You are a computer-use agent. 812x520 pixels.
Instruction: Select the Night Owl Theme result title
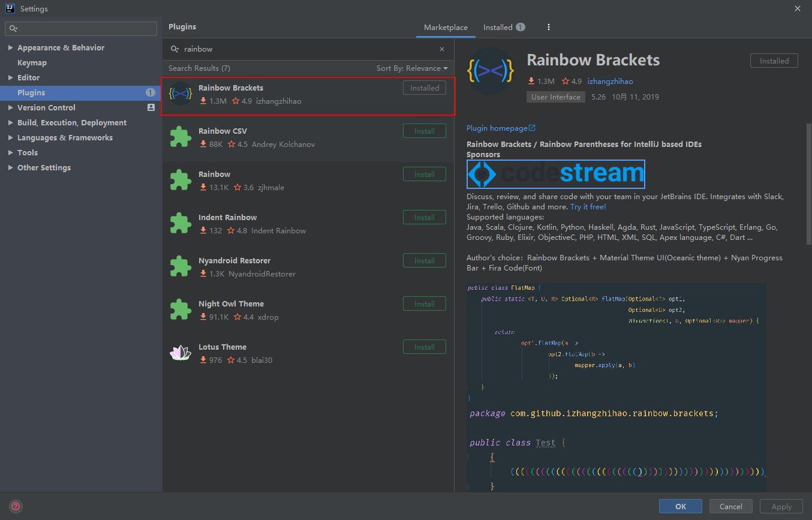pyautogui.click(x=231, y=303)
